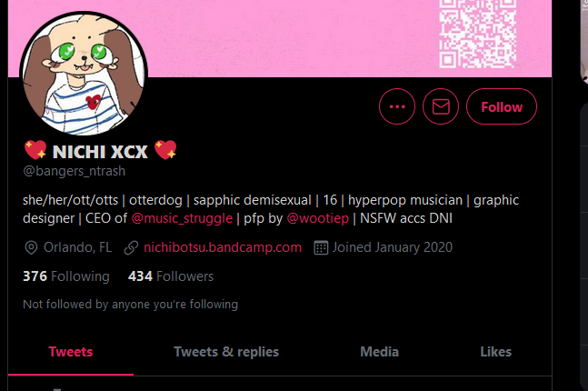
Task: Open the otterdog profile picture
Action: tap(84, 74)
